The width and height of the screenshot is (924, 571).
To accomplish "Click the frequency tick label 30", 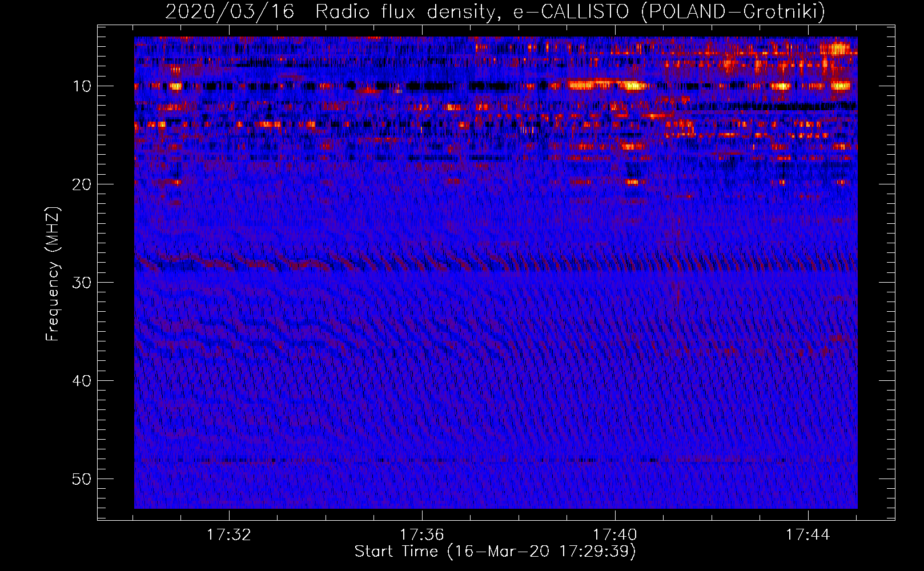I will (x=82, y=283).
